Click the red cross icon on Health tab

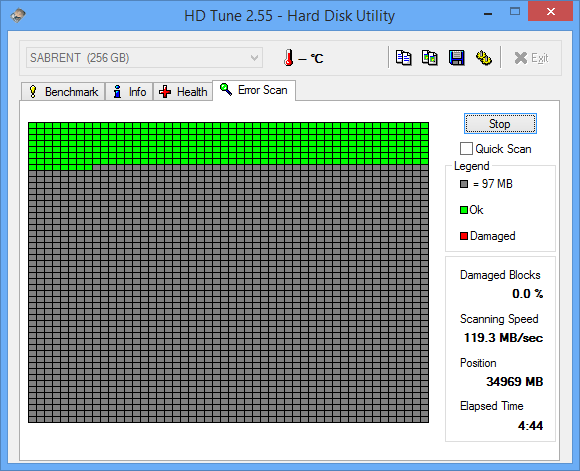165,92
